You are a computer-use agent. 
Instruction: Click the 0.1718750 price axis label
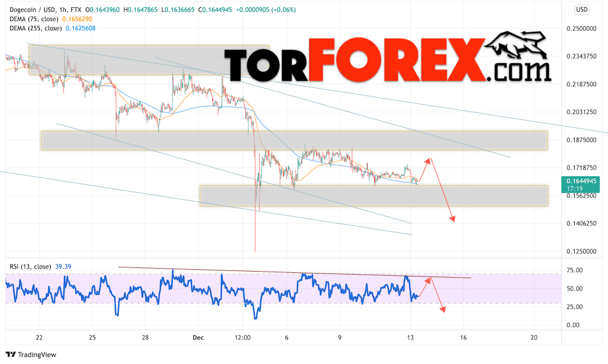[x=581, y=168]
